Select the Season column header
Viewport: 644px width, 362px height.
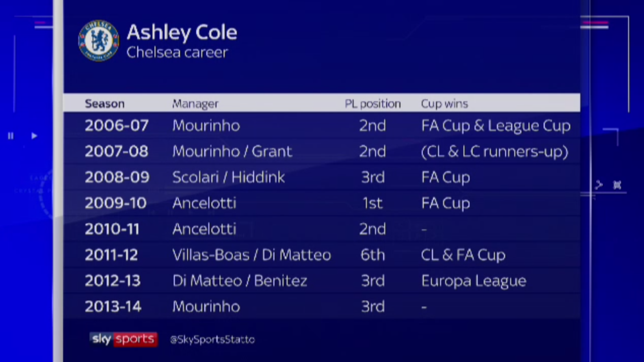point(105,103)
